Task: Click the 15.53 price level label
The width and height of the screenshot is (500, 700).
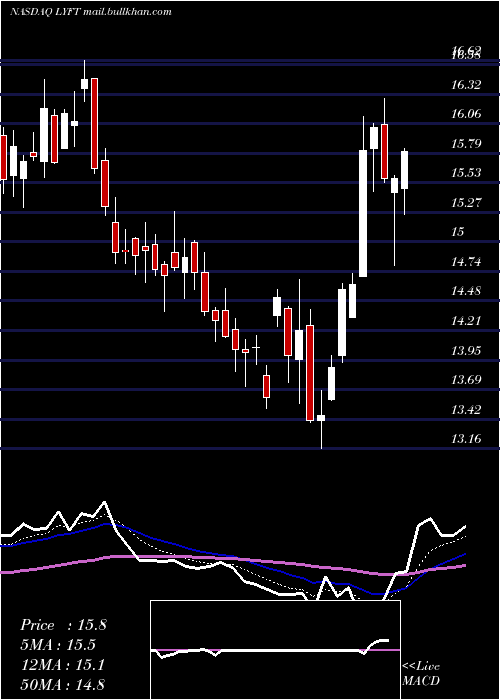Action: (x=466, y=173)
